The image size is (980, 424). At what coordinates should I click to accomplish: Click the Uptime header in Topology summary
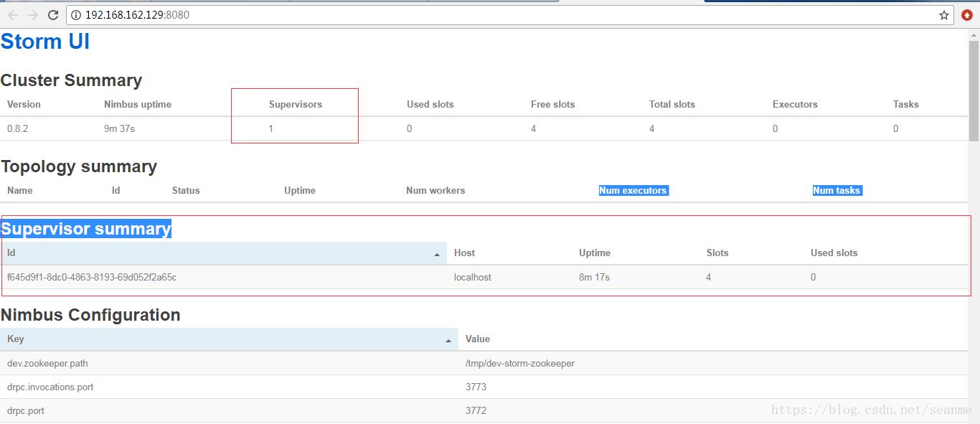coord(300,191)
